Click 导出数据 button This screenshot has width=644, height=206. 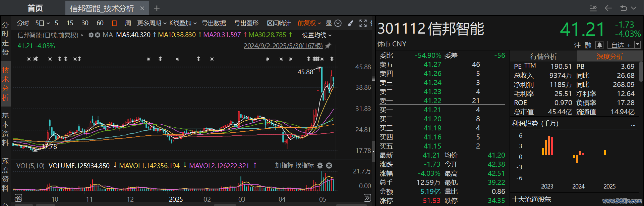214,23
